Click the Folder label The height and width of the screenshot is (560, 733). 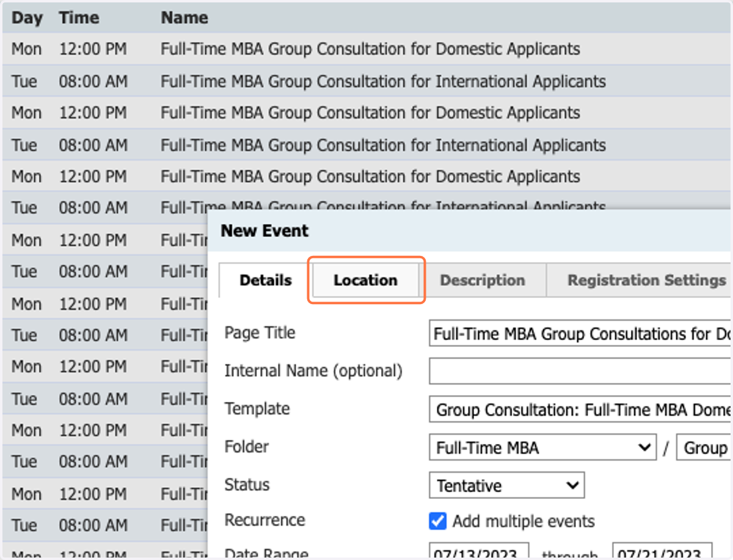pyautogui.click(x=246, y=446)
